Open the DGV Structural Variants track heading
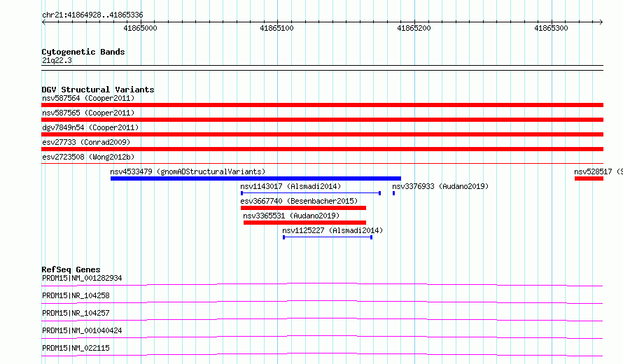Screen dimensions: 623x364 (98, 90)
